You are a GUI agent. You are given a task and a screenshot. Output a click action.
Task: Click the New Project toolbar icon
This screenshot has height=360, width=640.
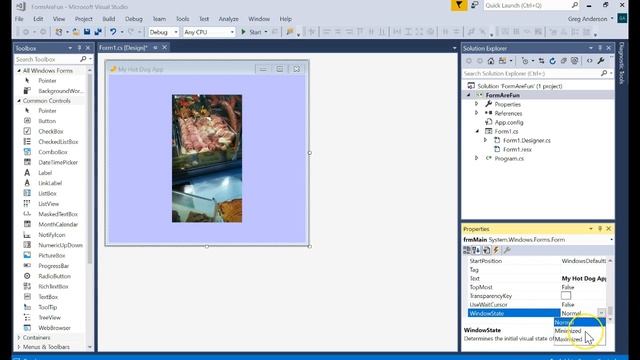click(x=59, y=31)
